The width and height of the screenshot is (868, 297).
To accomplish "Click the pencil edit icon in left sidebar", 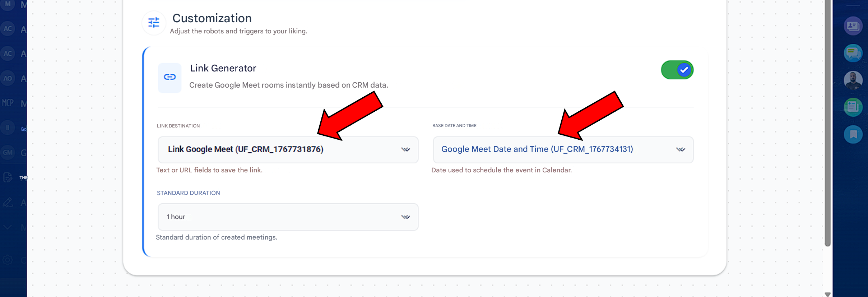I will (x=8, y=203).
